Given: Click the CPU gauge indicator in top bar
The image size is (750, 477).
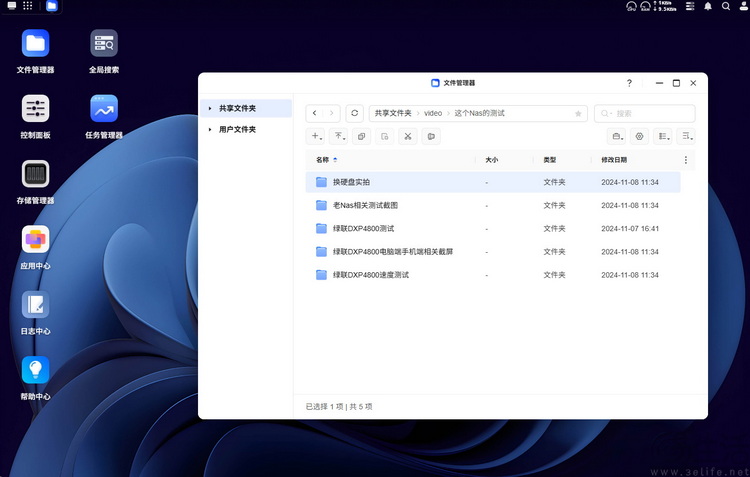Looking at the screenshot, I should pyautogui.click(x=631, y=6).
